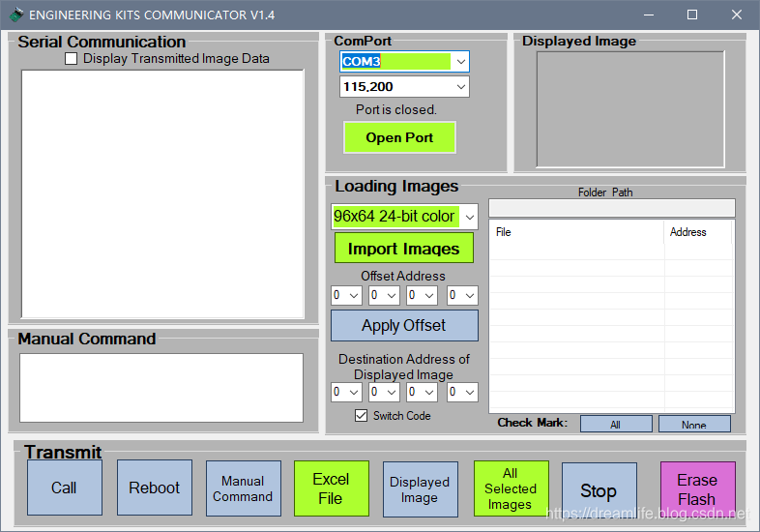Click inside the Manual Command text box

pos(161,388)
